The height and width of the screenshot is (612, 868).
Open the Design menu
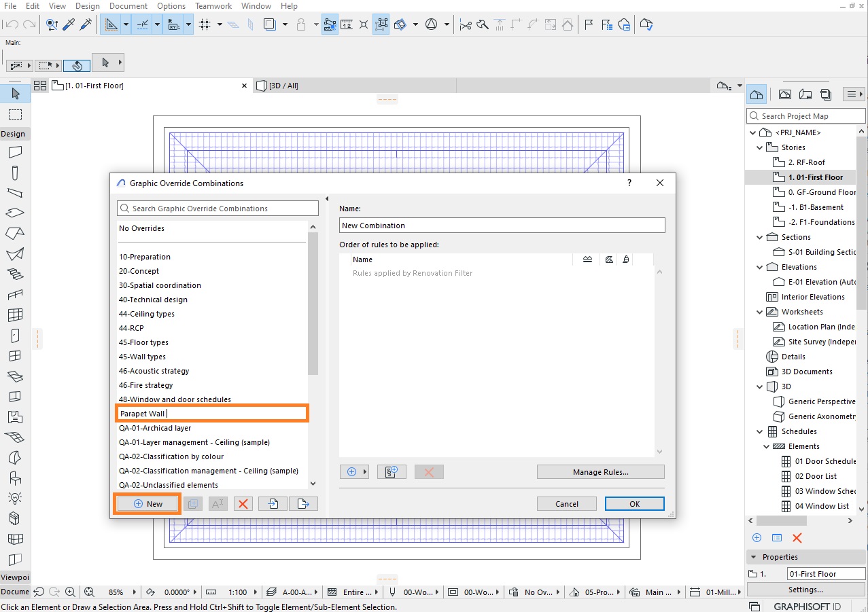click(x=87, y=6)
